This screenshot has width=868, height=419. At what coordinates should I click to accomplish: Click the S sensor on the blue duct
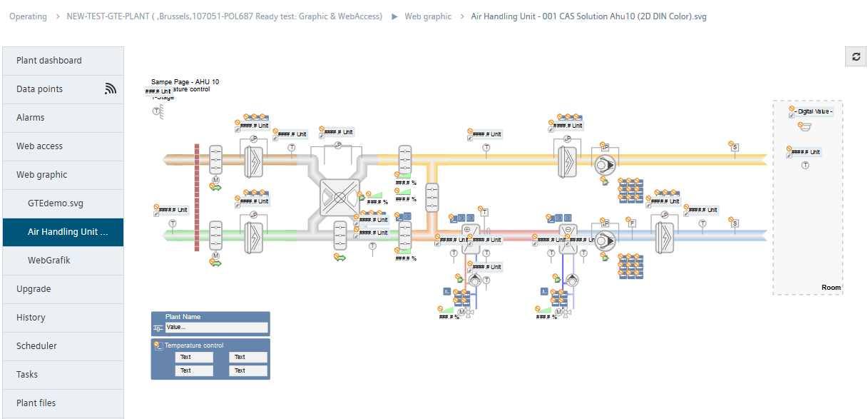click(735, 223)
